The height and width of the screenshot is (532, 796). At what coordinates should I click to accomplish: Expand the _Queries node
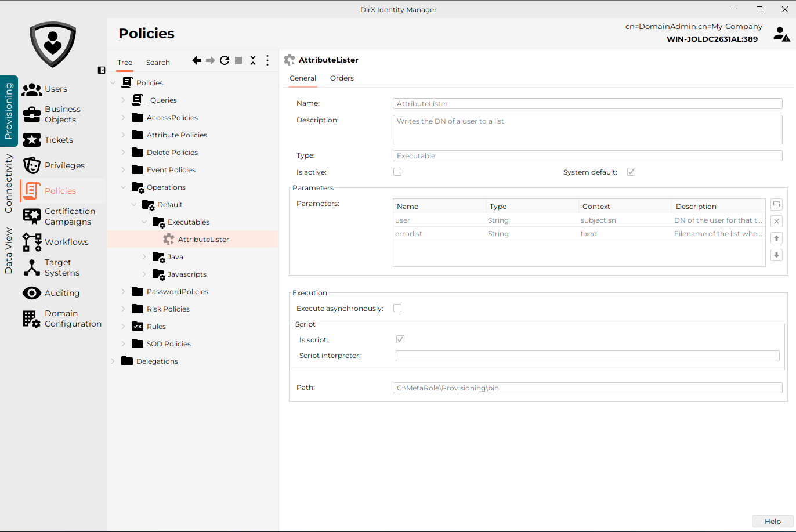pos(123,100)
